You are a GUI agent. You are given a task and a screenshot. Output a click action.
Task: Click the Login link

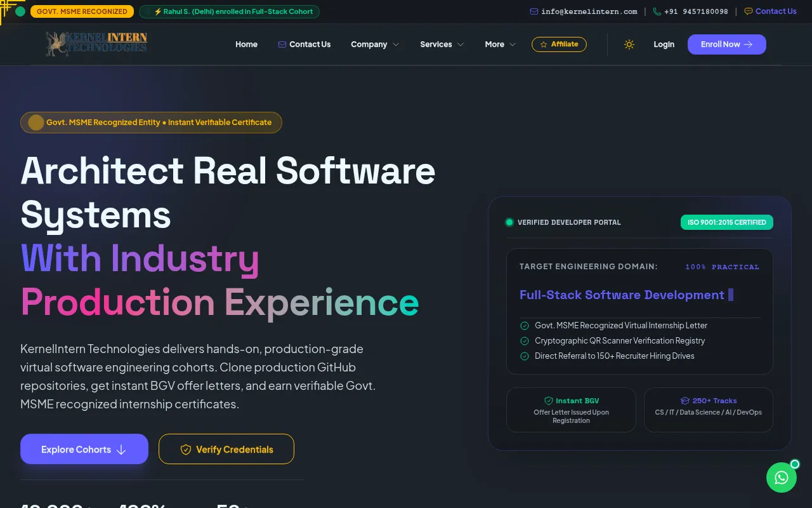point(664,44)
